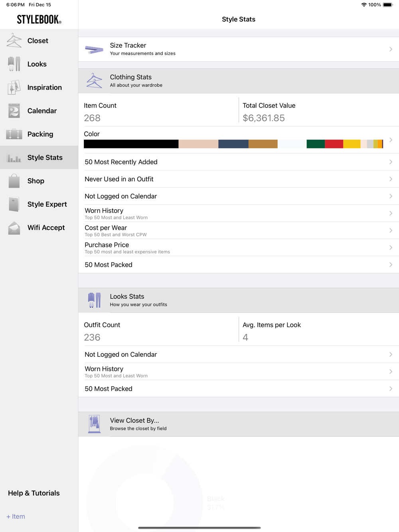Tap the beige color segment
399x532 pixels.
point(198,144)
